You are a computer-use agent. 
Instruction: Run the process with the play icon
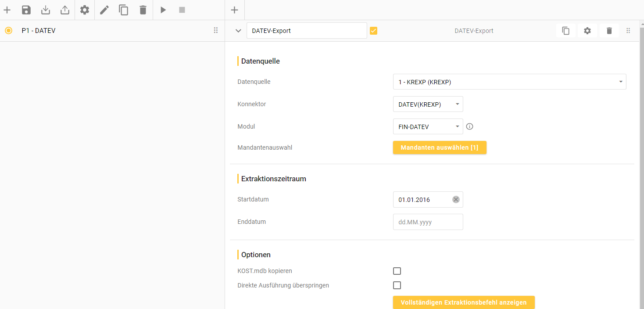pyautogui.click(x=163, y=10)
